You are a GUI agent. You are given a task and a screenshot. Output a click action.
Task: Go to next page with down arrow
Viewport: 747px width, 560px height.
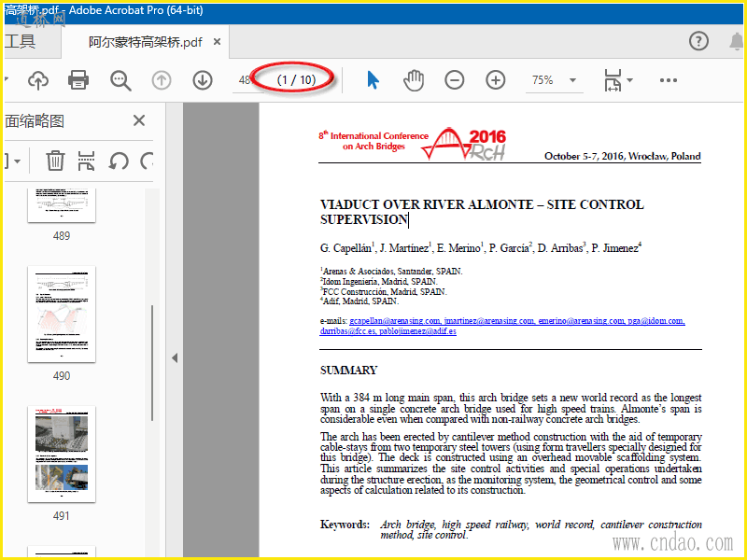(203, 80)
